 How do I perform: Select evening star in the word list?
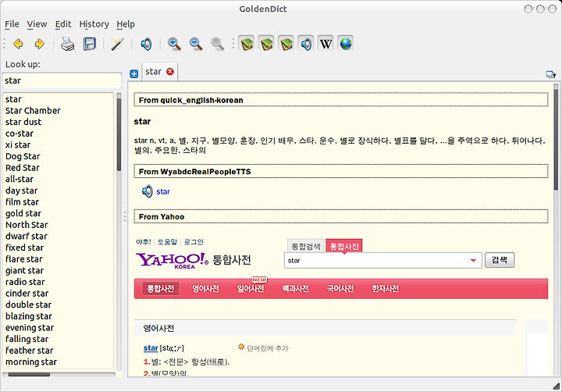coord(30,328)
